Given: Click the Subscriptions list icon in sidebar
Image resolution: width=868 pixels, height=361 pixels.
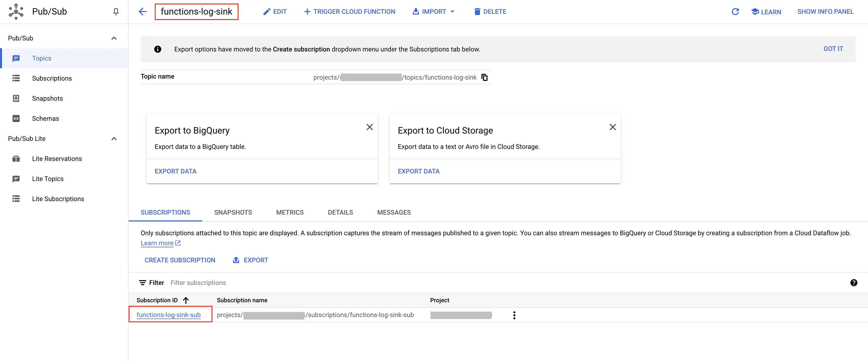Looking at the screenshot, I should (x=16, y=78).
